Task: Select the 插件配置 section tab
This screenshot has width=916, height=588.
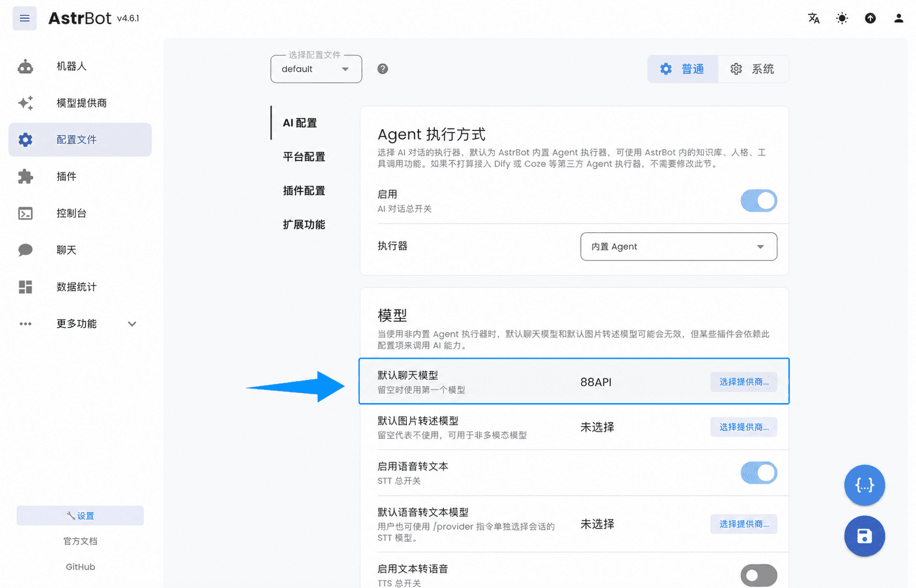Action: 304,191
